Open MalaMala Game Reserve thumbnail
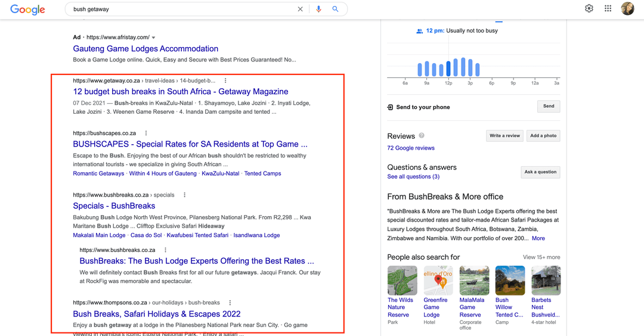644x336 pixels. tap(475, 281)
